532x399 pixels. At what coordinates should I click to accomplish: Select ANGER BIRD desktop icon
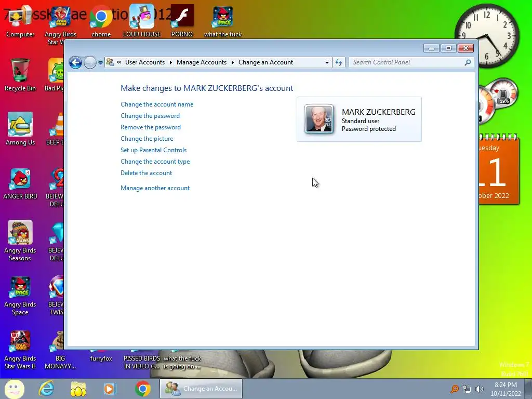click(x=20, y=183)
